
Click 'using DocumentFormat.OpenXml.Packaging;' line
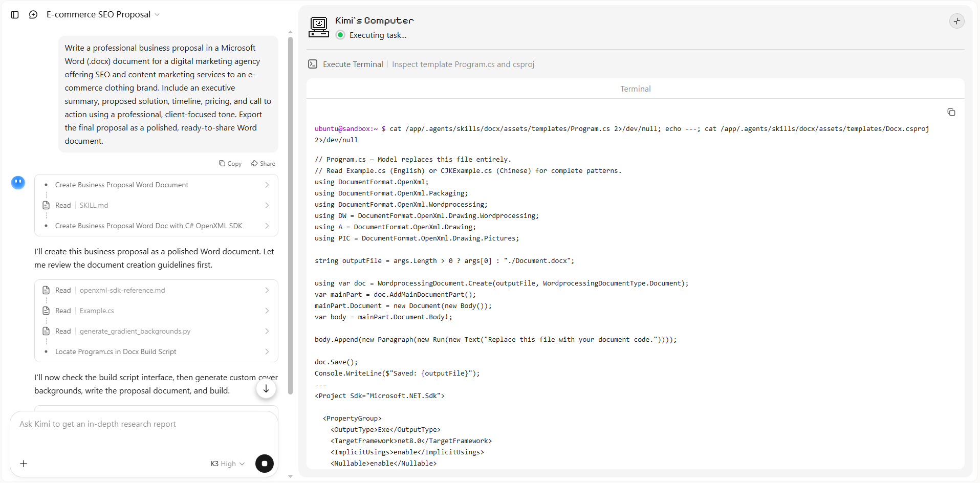(x=391, y=193)
